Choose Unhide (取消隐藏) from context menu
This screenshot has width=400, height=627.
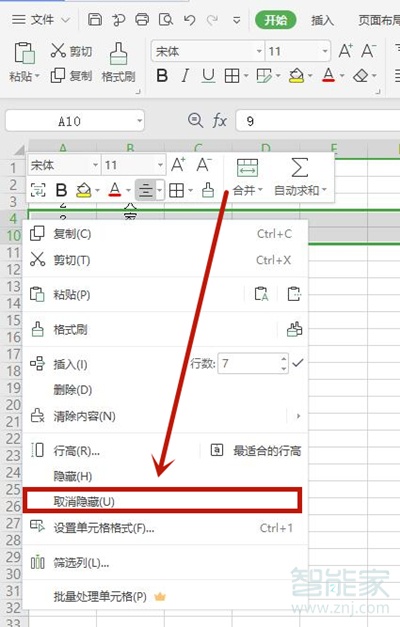tap(162, 501)
